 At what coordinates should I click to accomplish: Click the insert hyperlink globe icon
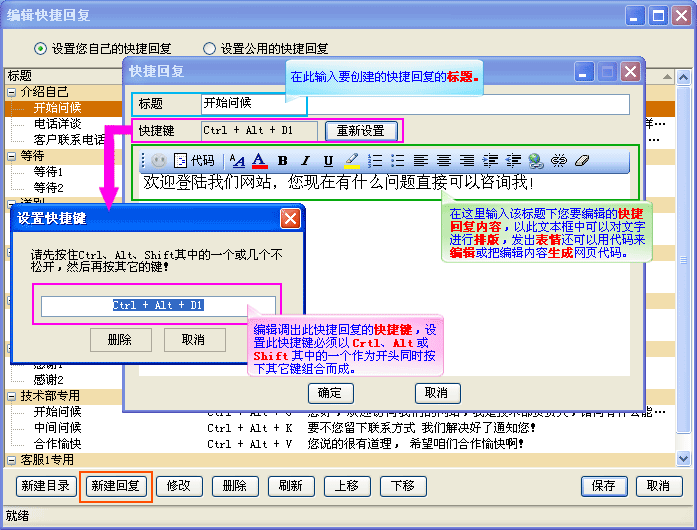coord(536,160)
